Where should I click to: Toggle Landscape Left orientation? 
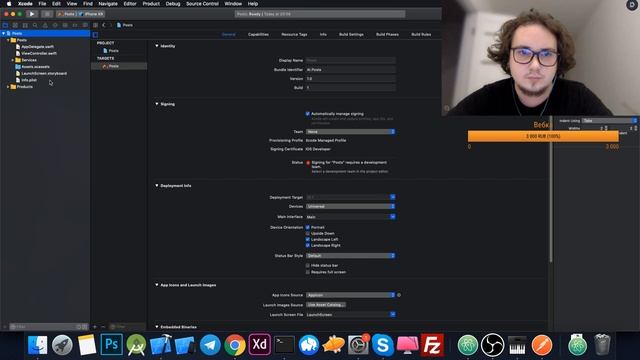pyautogui.click(x=308, y=240)
